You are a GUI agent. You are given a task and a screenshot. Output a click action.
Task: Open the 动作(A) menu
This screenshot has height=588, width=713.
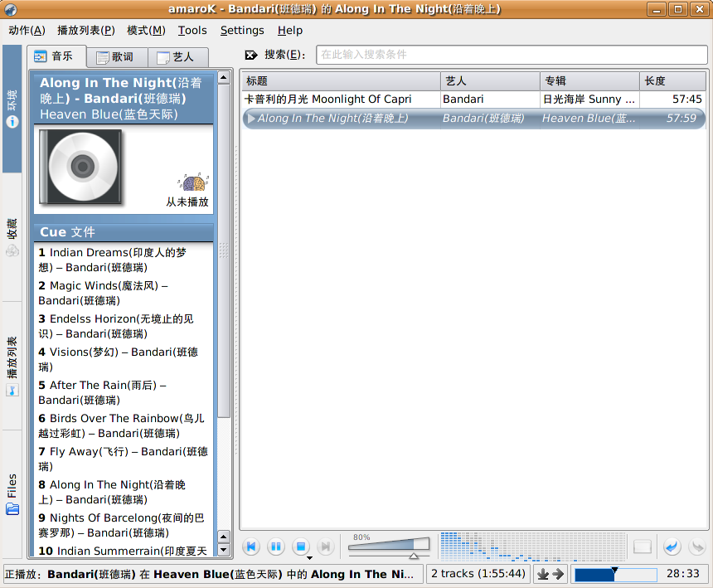click(27, 31)
